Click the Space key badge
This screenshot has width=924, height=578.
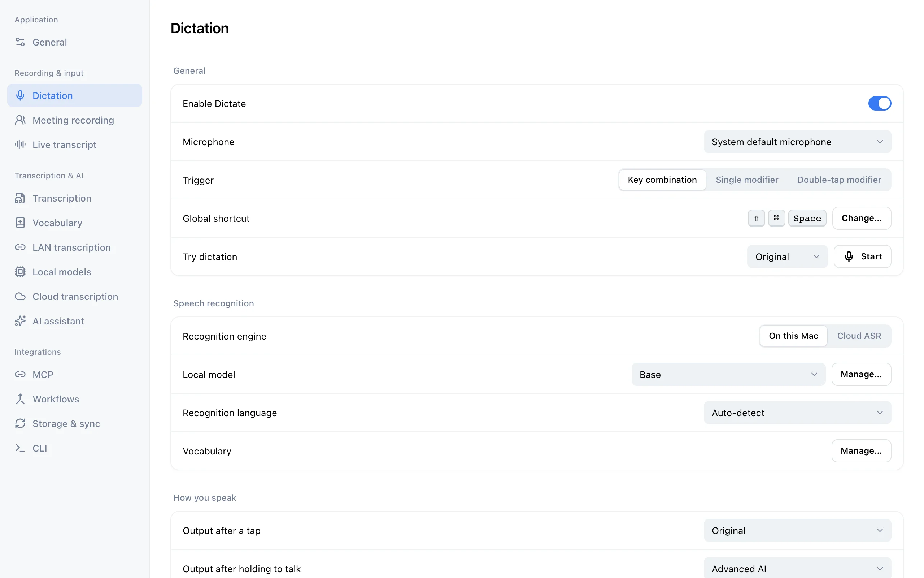tap(807, 218)
